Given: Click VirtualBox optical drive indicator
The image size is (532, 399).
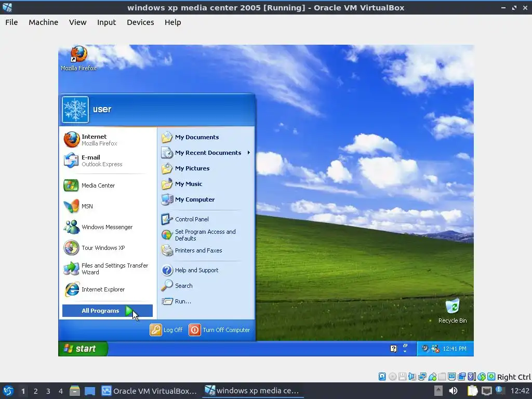Looking at the screenshot, I should [393, 376].
